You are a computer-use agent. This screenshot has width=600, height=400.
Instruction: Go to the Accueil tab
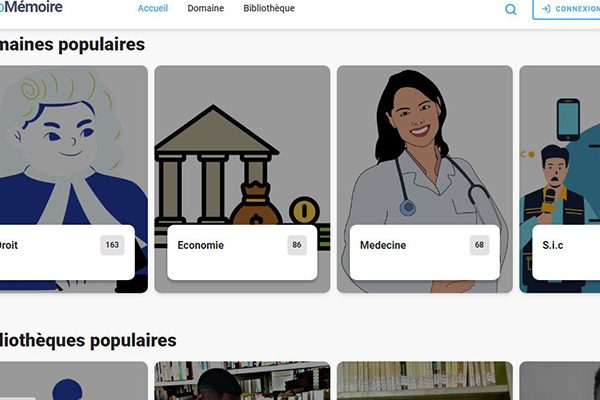(x=153, y=8)
